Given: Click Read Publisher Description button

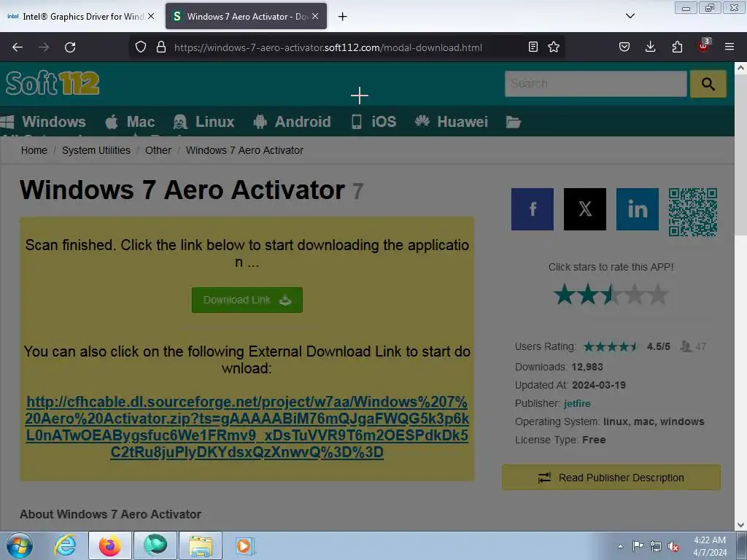Looking at the screenshot, I should tap(611, 478).
